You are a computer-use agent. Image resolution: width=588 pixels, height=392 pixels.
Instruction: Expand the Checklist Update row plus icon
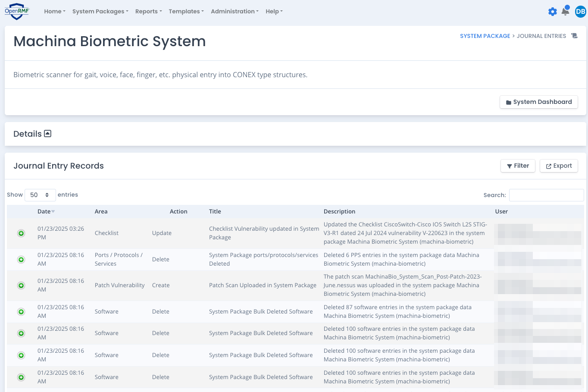[21, 233]
